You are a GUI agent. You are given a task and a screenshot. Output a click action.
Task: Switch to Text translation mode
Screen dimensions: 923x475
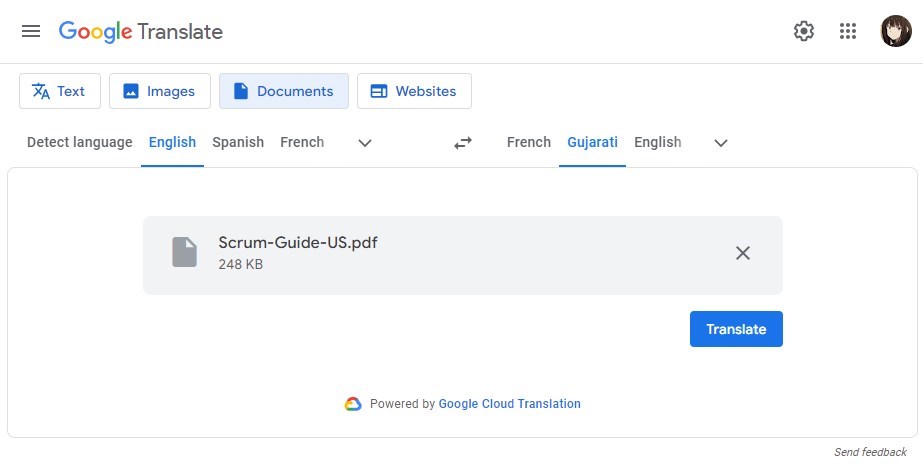(x=60, y=91)
